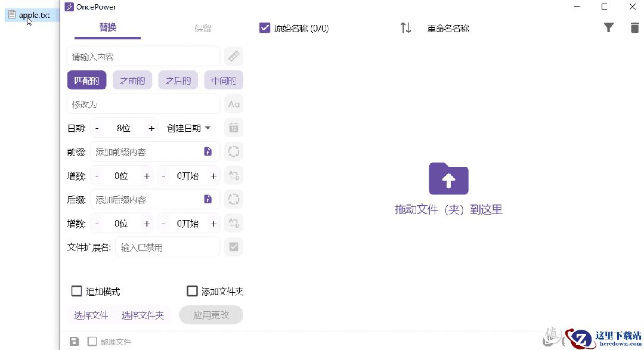Image resolution: width=644 pixels, height=350 pixels.
Task: Click the increment-order icon in the first 增数 row
Action: pyautogui.click(x=234, y=175)
